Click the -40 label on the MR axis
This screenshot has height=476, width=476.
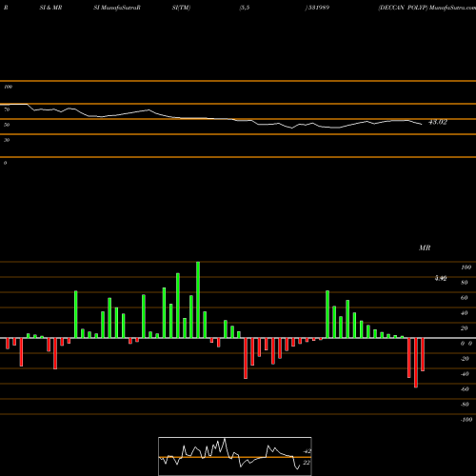[465, 374]
